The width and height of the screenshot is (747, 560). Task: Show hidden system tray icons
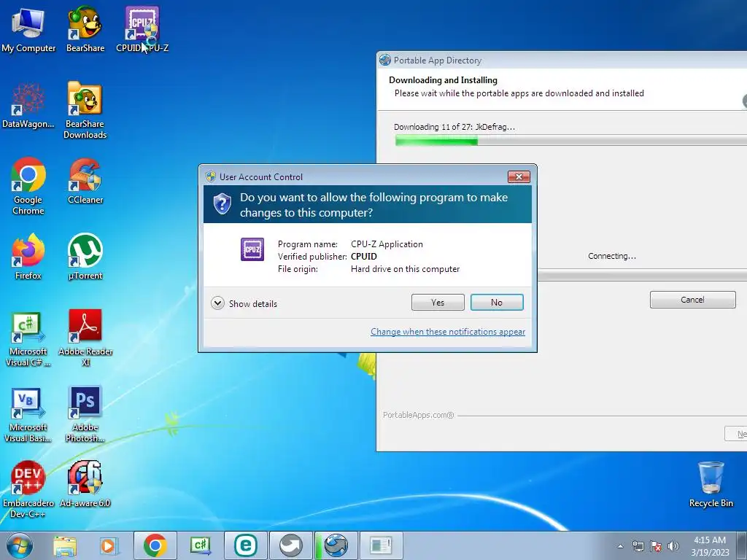pyautogui.click(x=620, y=546)
